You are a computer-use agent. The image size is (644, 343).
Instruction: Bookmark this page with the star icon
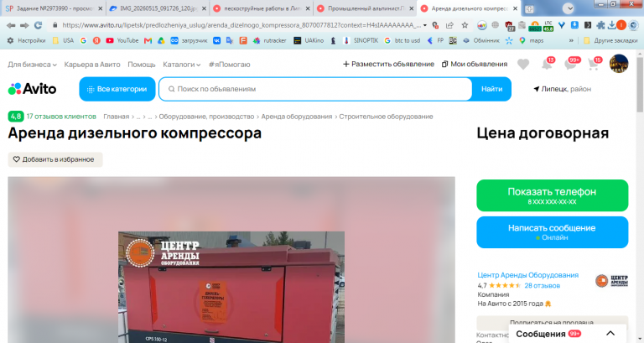pyautogui.click(x=465, y=25)
